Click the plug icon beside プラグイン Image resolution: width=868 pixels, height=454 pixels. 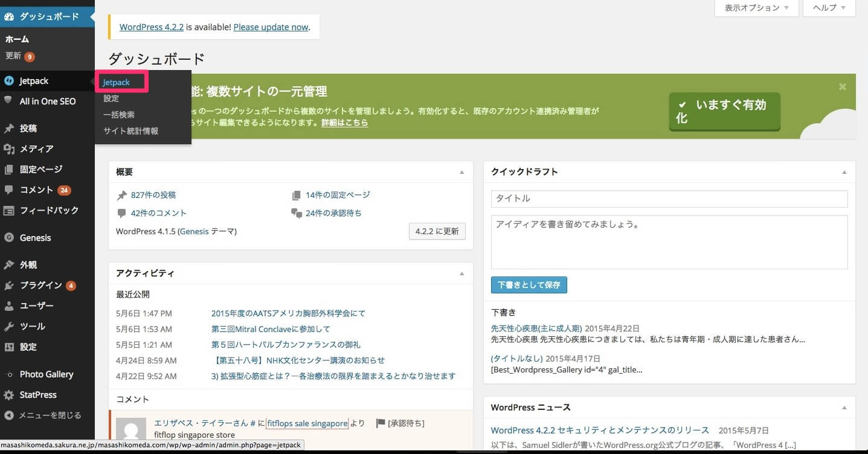coord(9,286)
